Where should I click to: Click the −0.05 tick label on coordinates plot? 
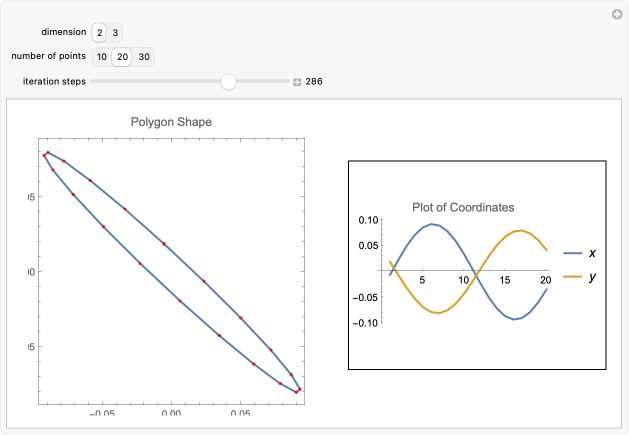click(365, 297)
